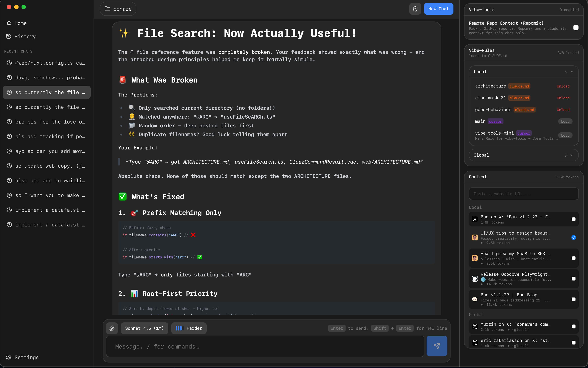Click the shield icon beside New Chat
This screenshot has height=368, width=588.
pos(415,9)
